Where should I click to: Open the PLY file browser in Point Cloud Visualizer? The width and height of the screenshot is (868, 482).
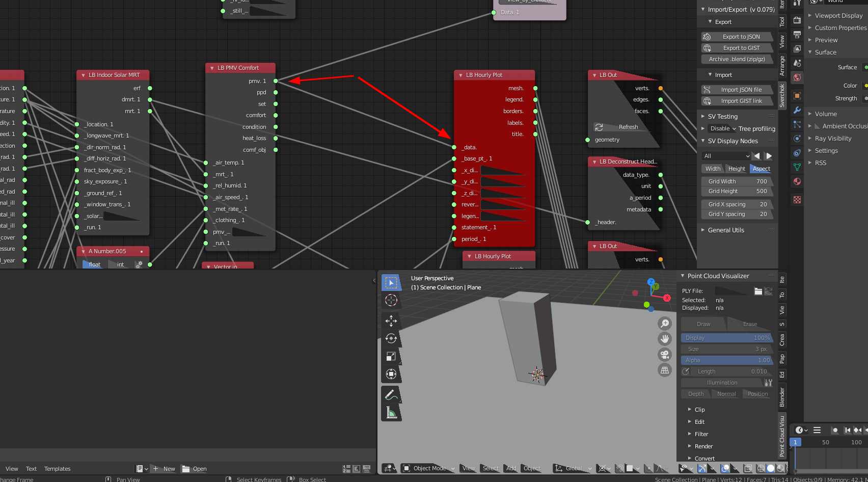(758, 291)
